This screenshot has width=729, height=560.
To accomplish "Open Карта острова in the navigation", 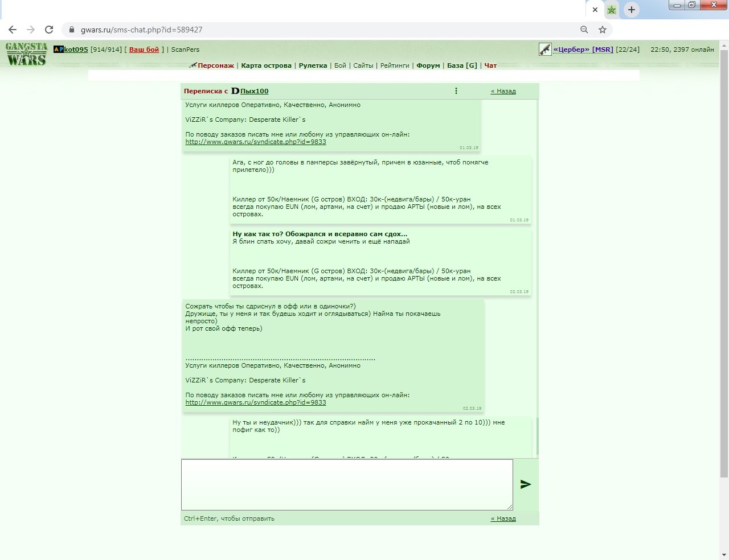I will pos(266,65).
